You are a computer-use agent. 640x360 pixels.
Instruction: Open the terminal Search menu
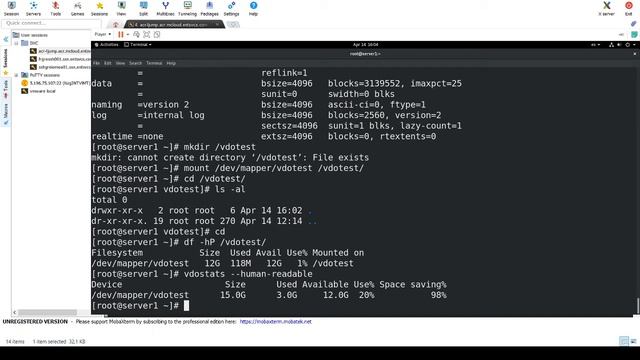click(x=136, y=63)
